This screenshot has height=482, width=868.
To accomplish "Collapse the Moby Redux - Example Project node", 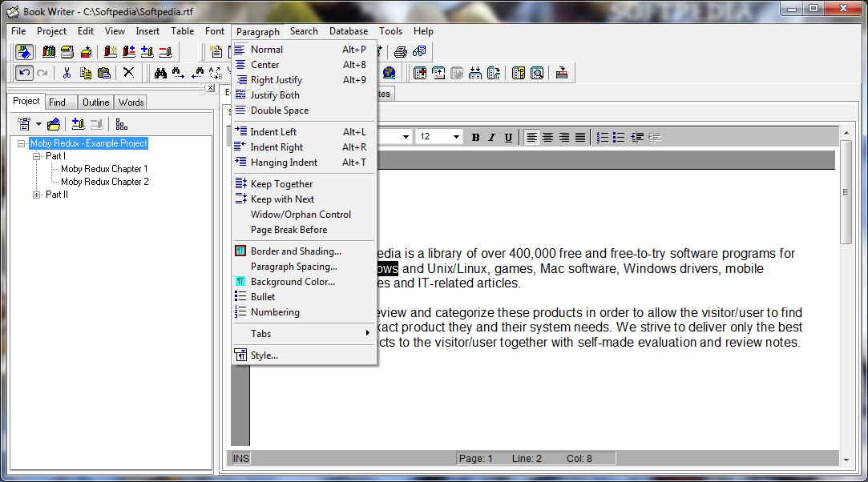I will point(21,143).
